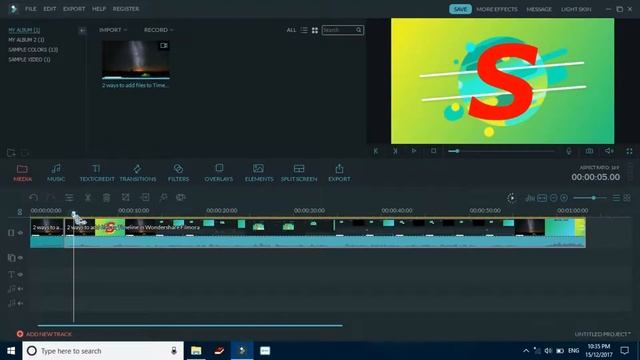Open the MESSAGE link
The image size is (640, 360).
[539, 9]
